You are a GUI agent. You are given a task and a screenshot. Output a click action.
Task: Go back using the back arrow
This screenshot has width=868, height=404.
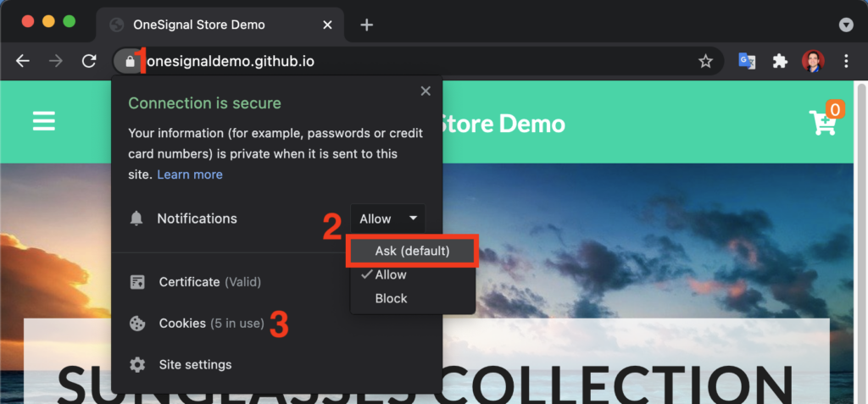pos(23,61)
